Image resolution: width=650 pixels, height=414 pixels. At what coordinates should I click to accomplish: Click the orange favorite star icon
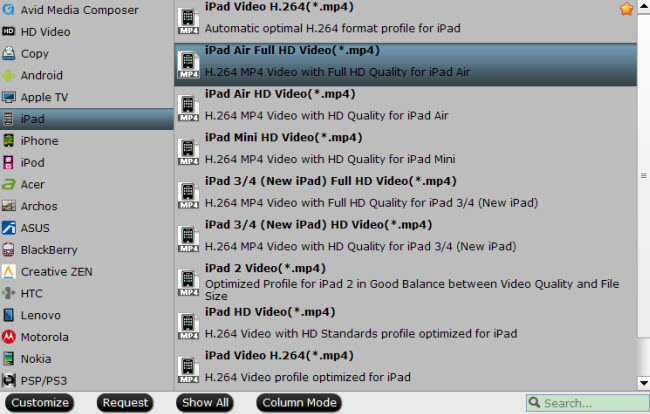click(x=626, y=9)
